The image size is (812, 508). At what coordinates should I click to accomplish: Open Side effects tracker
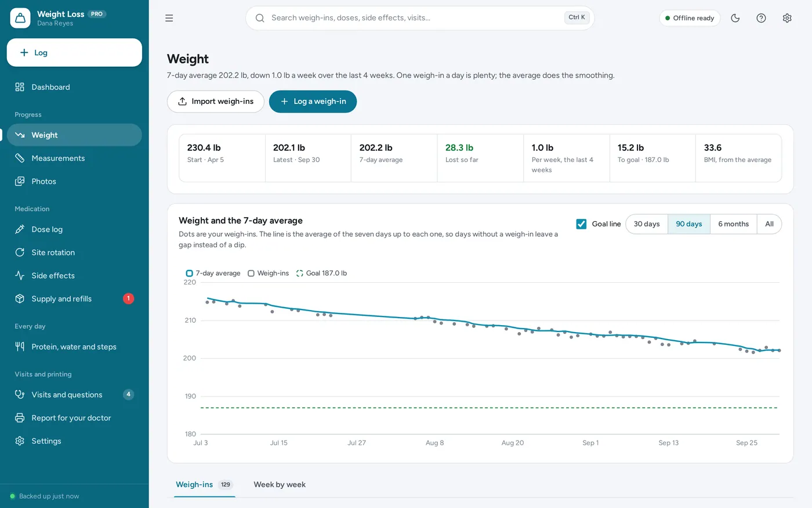pyautogui.click(x=74, y=276)
